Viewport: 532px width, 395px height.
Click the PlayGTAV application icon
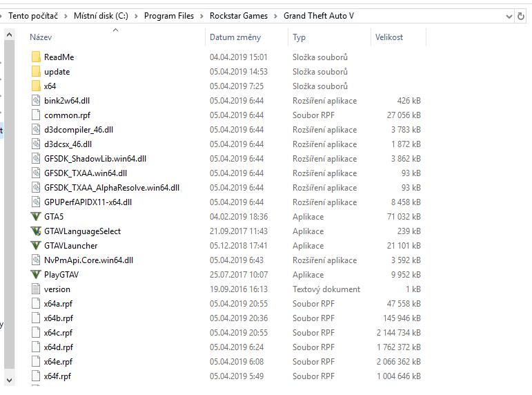36,274
